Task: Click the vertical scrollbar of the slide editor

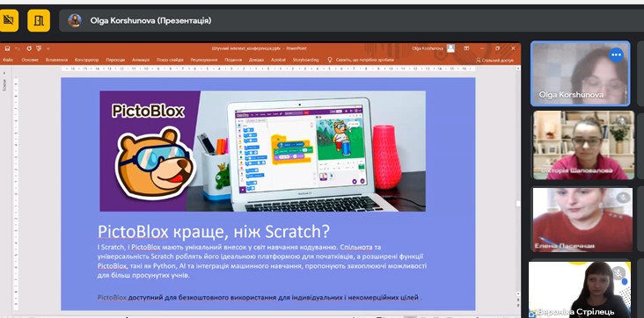Action: pos(518,189)
